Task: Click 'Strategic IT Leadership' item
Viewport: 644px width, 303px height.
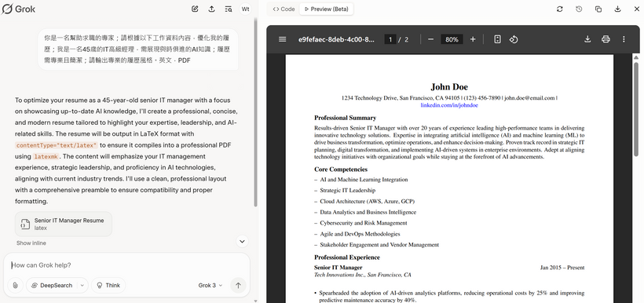Action: pyautogui.click(x=347, y=191)
